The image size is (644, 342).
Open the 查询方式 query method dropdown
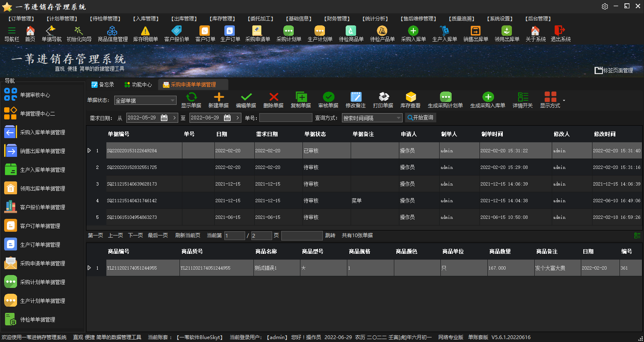(x=372, y=118)
